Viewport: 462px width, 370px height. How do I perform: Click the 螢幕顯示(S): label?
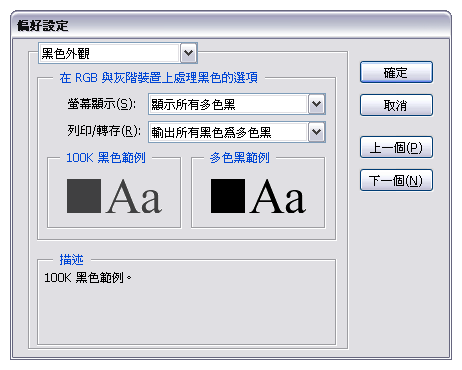102,104
